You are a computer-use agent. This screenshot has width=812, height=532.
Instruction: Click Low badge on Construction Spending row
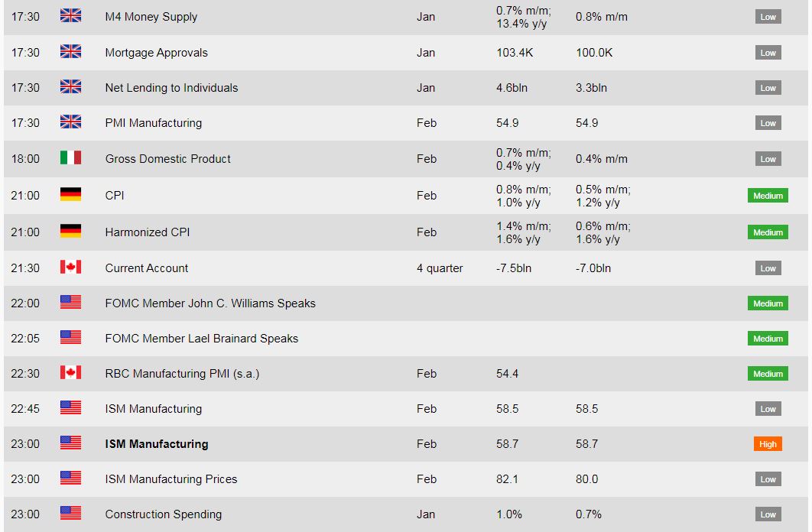(x=768, y=514)
